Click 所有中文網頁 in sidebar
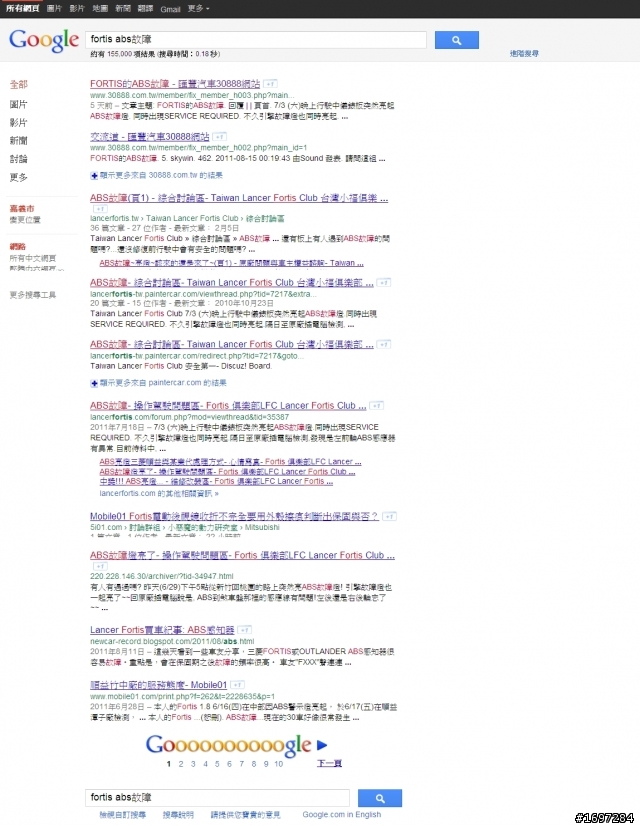Image resolution: width=640 pixels, height=826 pixels. (x=33, y=258)
